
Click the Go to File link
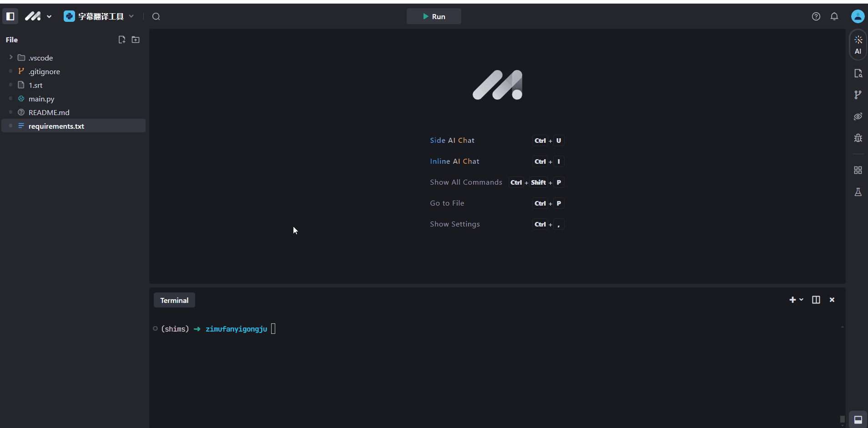[447, 203]
